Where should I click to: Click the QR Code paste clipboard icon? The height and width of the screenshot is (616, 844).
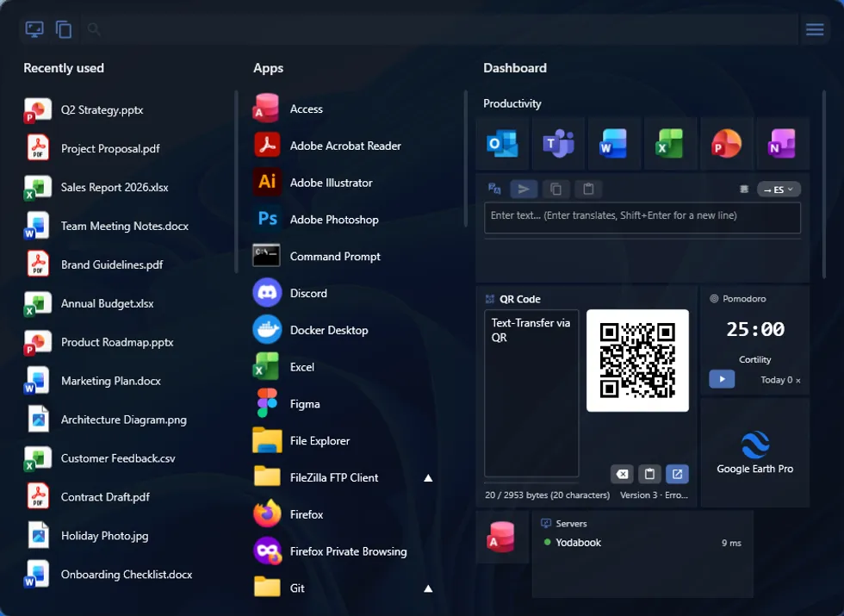click(649, 474)
